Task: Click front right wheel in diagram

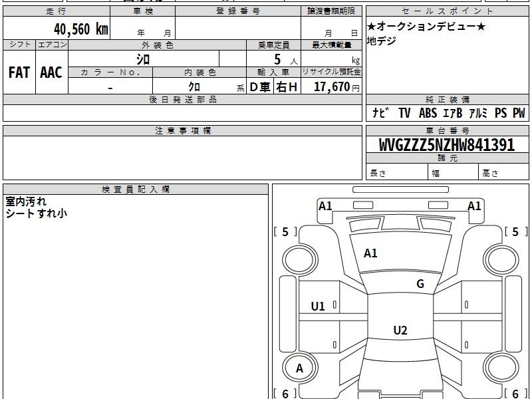Action: tap(501, 260)
